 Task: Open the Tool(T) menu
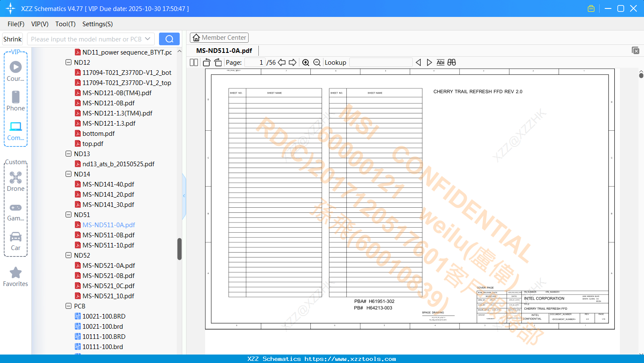(65, 24)
